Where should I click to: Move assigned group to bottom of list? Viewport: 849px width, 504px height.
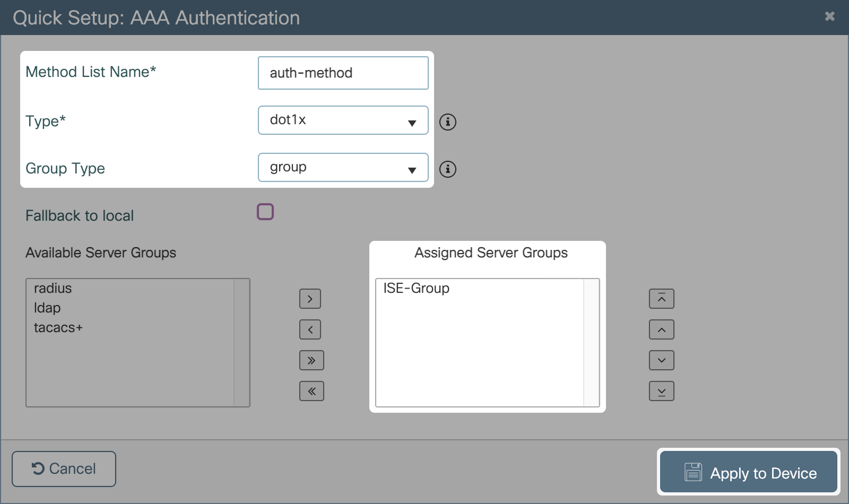(x=661, y=391)
